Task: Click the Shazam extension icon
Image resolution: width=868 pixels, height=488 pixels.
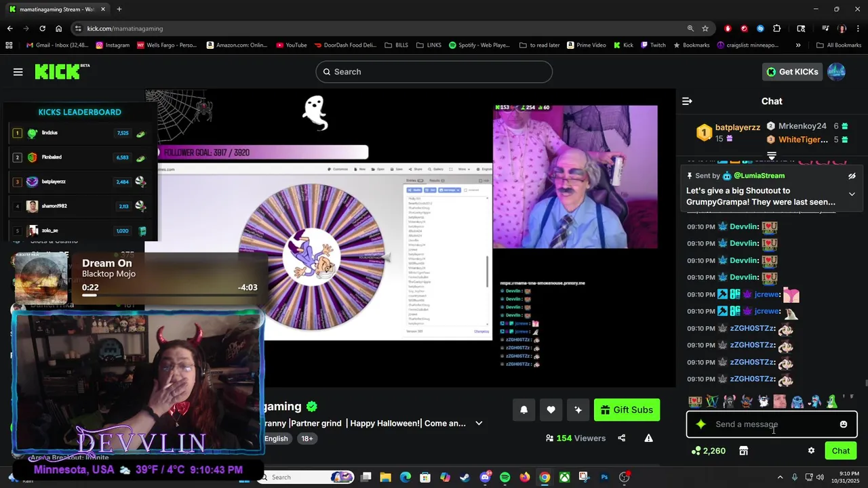Action: [x=760, y=28]
